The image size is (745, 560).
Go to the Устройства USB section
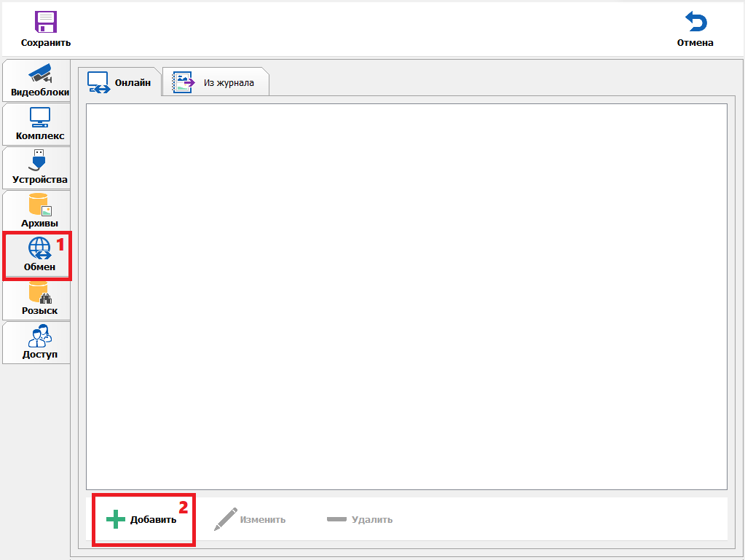[x=39, y=168]
